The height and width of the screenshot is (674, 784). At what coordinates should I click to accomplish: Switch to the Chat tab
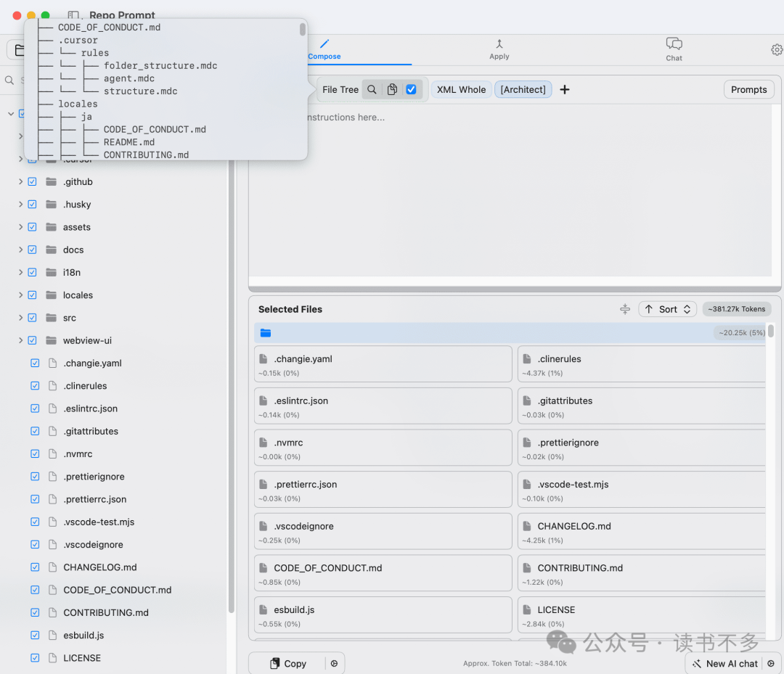tap(674, 49)
